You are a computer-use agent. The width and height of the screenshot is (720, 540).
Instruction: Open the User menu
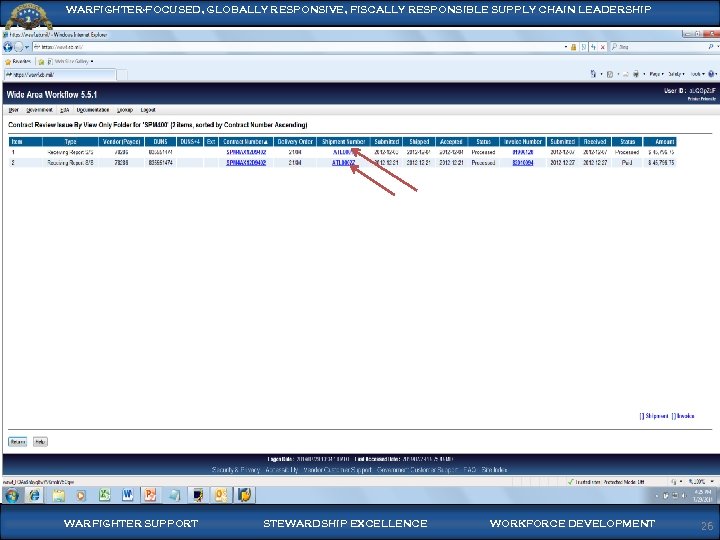pyautogui.click(x=13, y=110)
